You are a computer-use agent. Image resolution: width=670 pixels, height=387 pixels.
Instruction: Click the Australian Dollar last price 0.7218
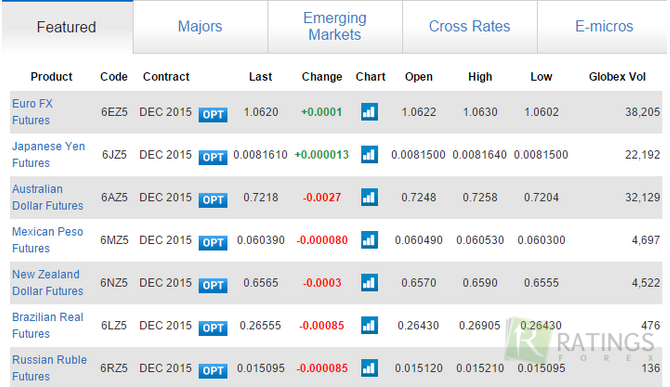click(261, 197)
